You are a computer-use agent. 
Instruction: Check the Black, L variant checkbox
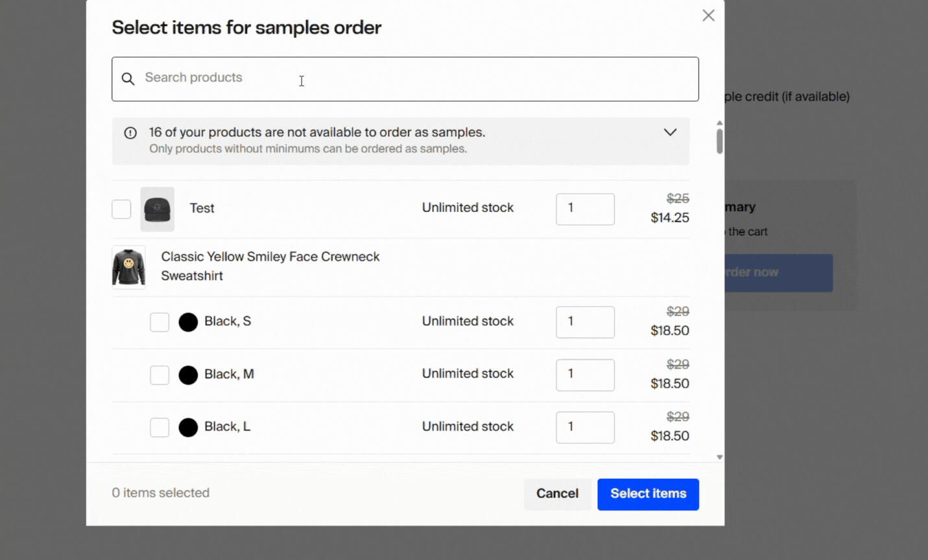click(x=160, y=427)
